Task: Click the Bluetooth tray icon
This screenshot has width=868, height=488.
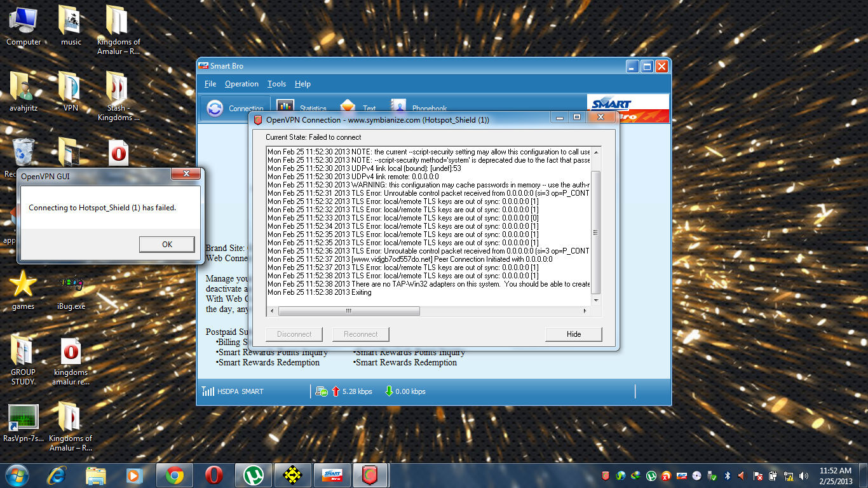Action: [x=728, y=475]
